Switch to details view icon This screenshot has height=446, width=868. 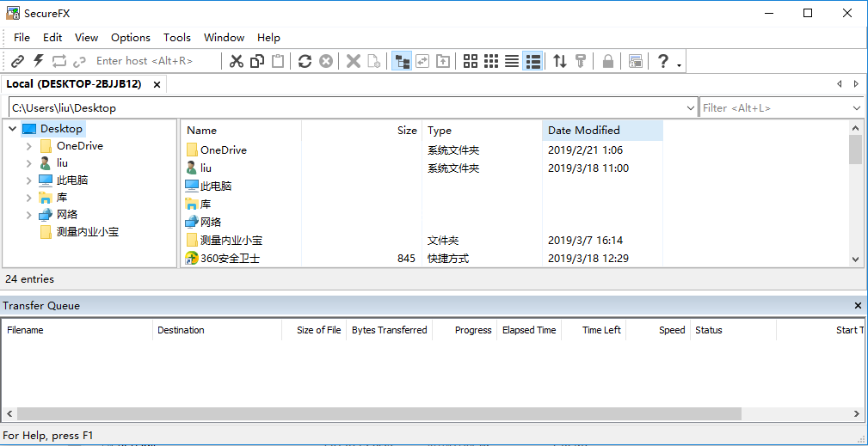tap(532, 61)
